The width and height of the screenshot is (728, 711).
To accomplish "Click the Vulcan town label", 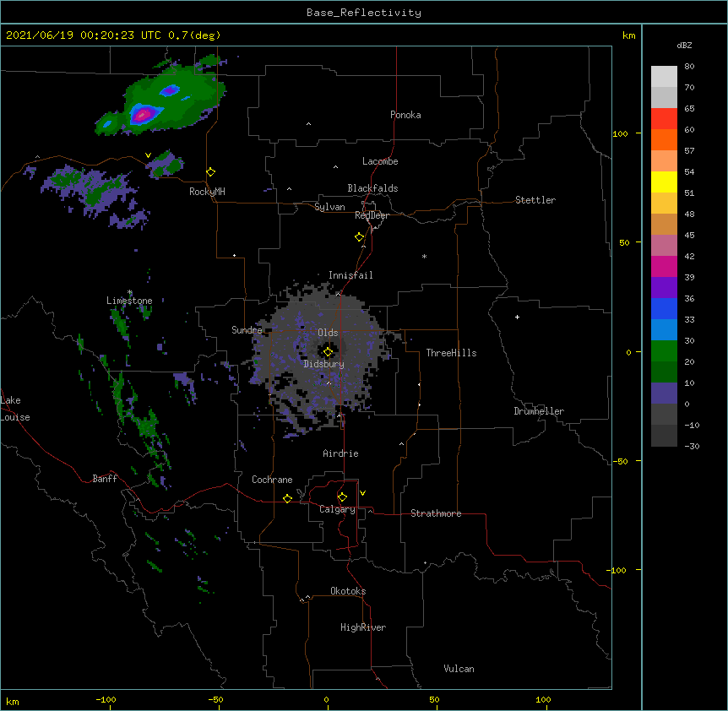I will [x=459, y=669].
